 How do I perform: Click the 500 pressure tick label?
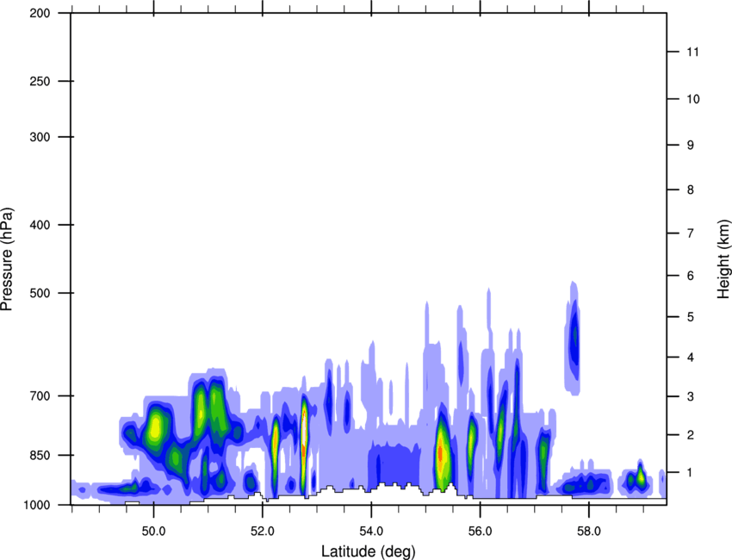click(40, 293)
